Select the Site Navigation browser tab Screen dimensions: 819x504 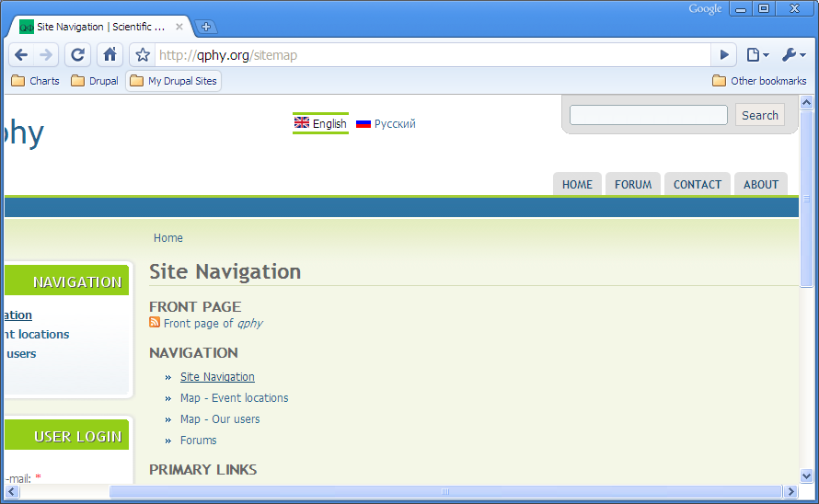click(100, 27)
